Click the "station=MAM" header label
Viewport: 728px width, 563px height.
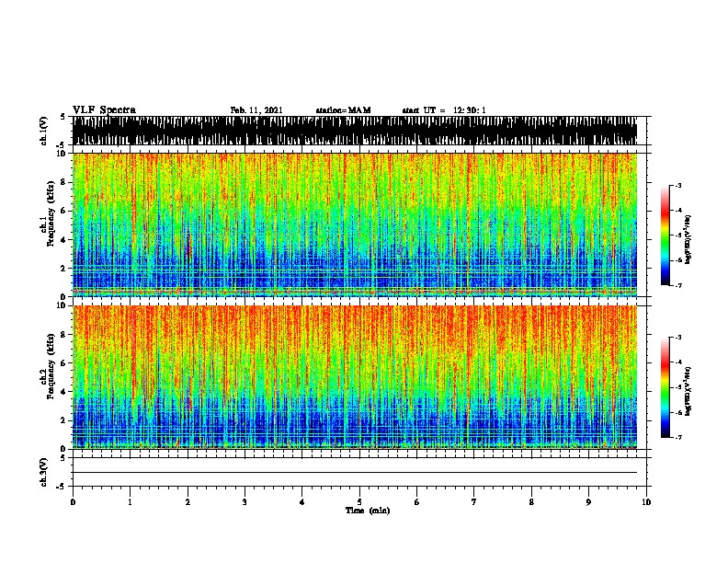point(343,110)
